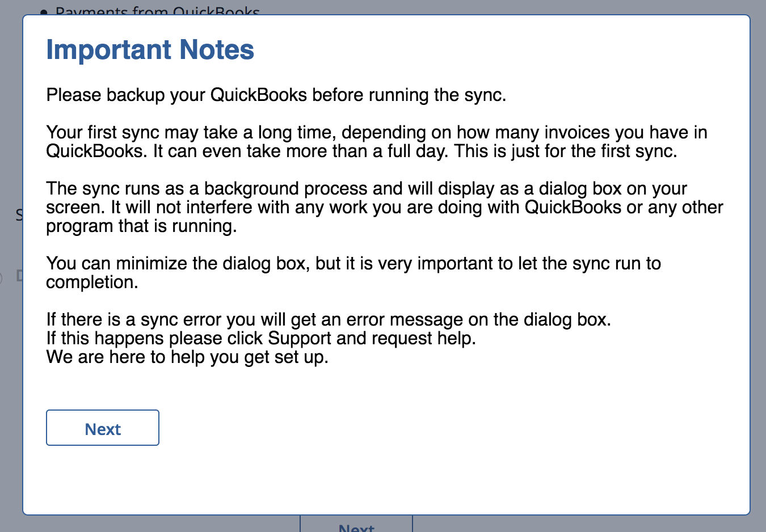Viewport: 766px width, 532px height.
Task: Click "We are here to help you get set up"
Action: tap(187, 357)
